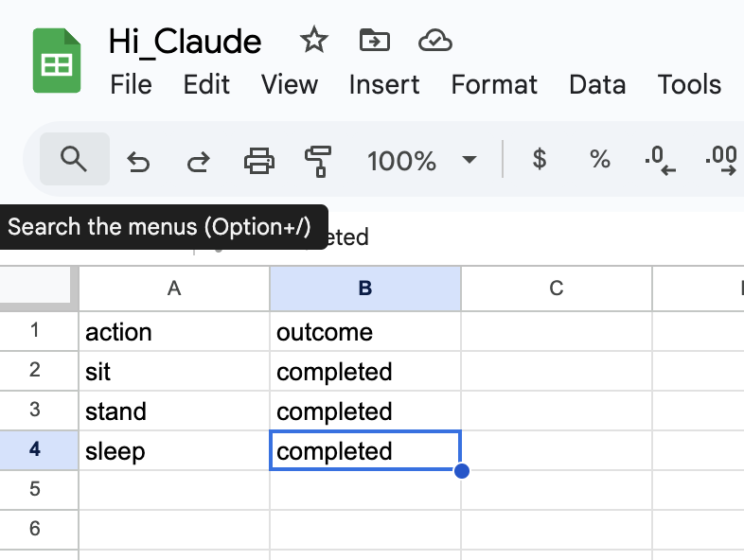Redo the last undone action
The height and width of the screenshot is (560, 744).
point(197,161)
